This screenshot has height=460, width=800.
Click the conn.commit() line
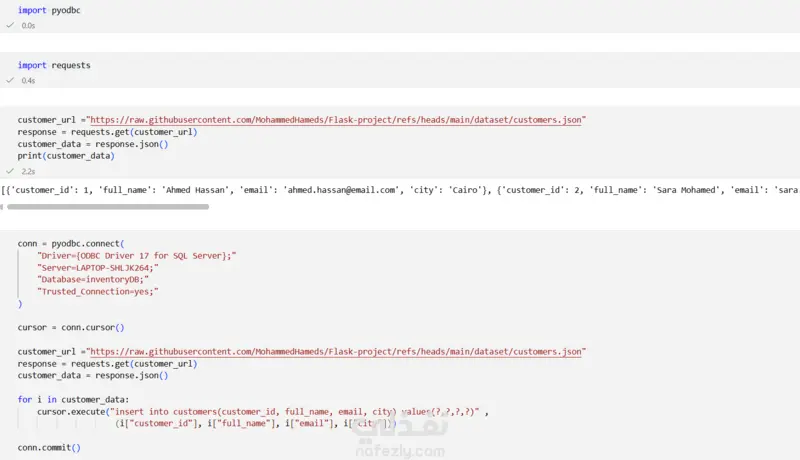point(49,447)
